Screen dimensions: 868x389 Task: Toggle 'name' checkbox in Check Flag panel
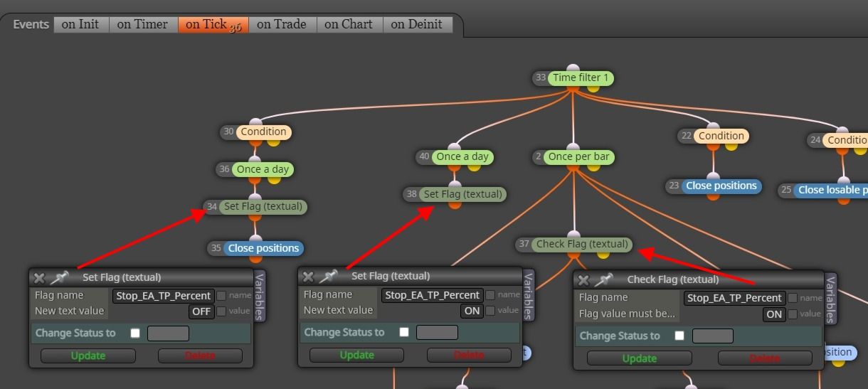tap(792, 298)
